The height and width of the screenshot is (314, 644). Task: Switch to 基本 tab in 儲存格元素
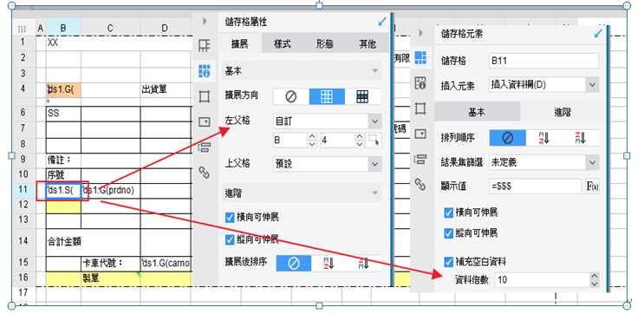click(477, 112)
